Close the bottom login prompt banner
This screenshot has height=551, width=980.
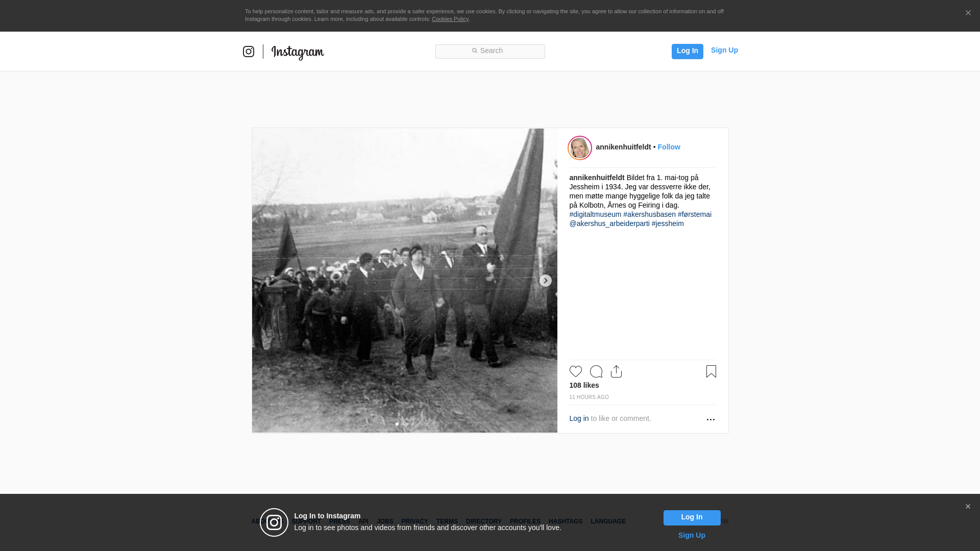[x=968, y=507]
